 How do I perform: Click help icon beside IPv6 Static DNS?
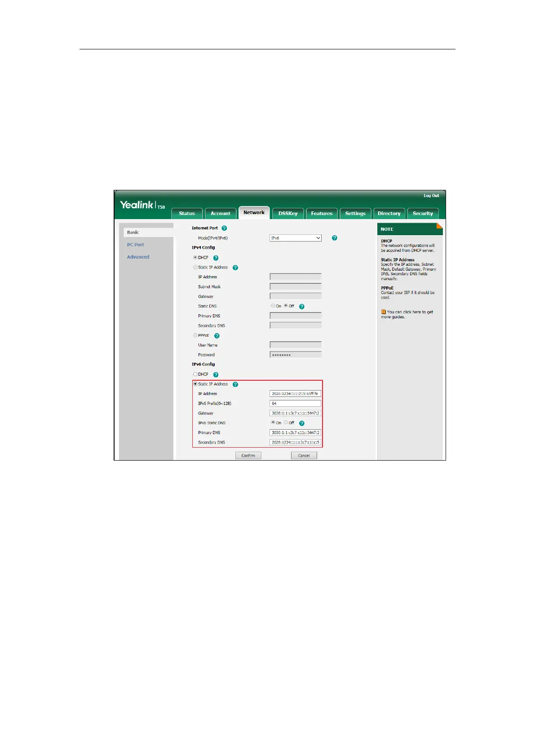pyautogui.click(x=302, y=423)
